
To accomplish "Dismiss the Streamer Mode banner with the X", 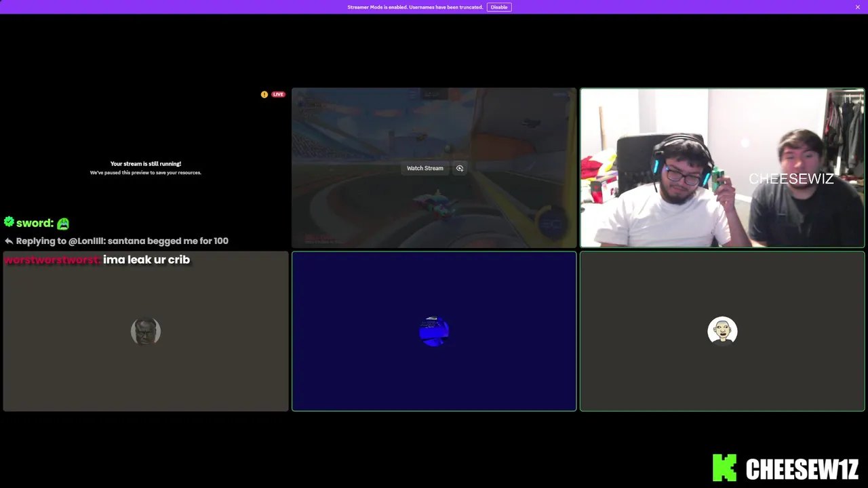I will pyautogui.click(x=857, y=7).
